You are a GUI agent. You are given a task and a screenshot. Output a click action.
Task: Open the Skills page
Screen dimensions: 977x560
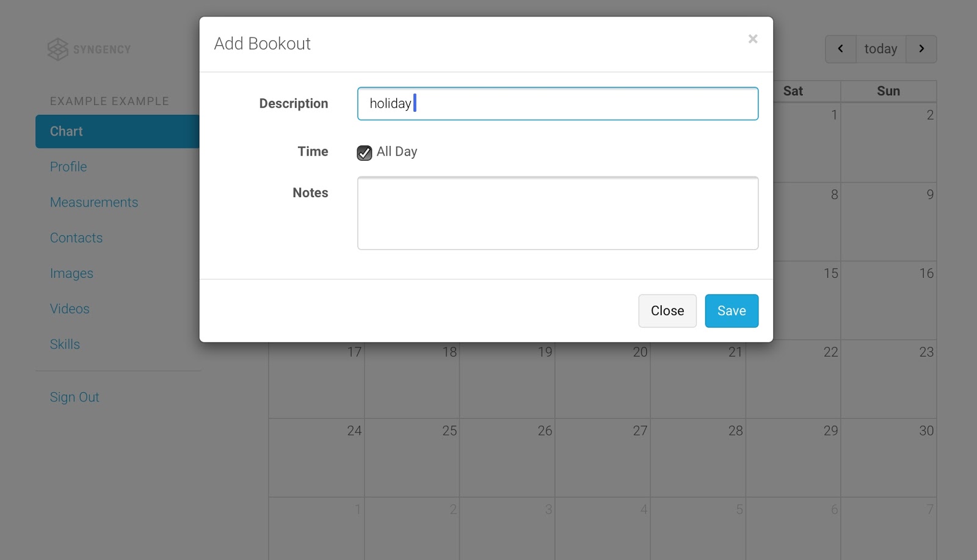65,344
